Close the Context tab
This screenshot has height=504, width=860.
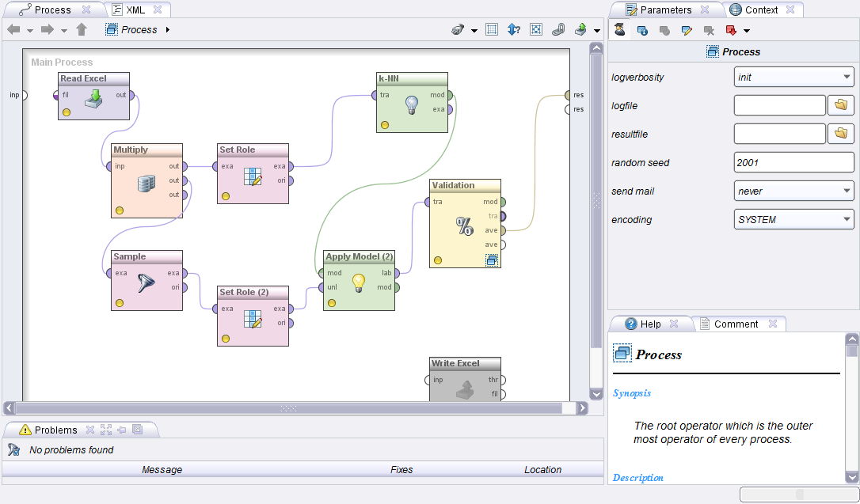(790, 9)
